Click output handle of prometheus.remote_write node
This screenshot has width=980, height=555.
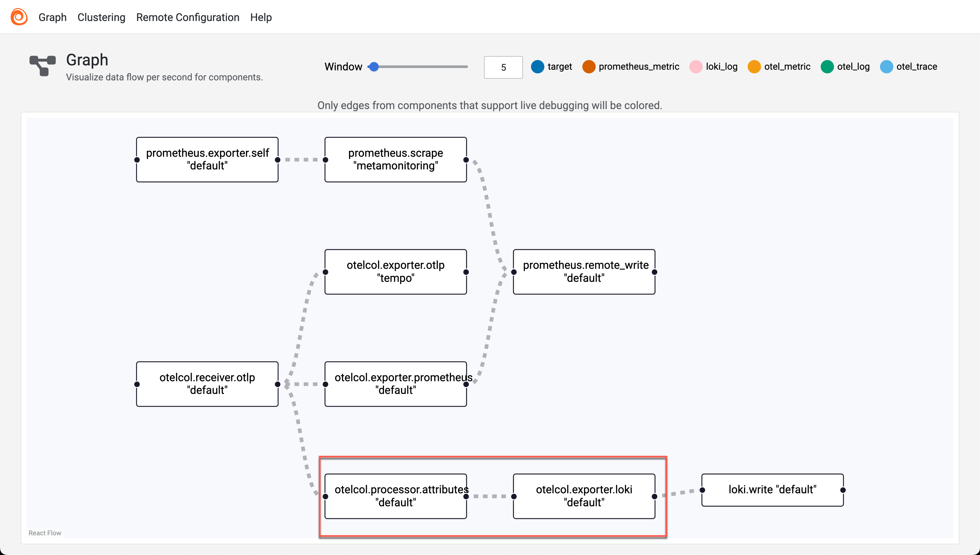pos(654,272)
